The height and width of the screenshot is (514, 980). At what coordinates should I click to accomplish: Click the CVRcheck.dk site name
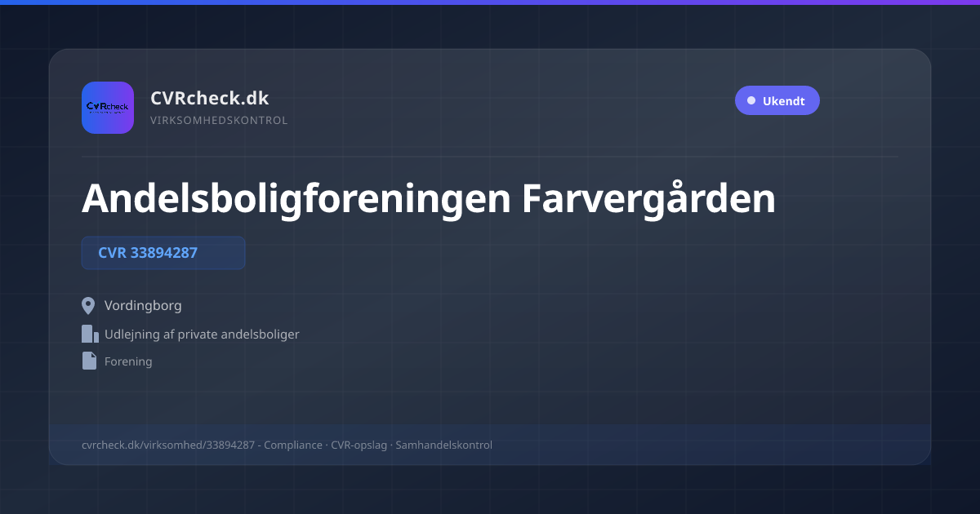click(x=209, y=98)
